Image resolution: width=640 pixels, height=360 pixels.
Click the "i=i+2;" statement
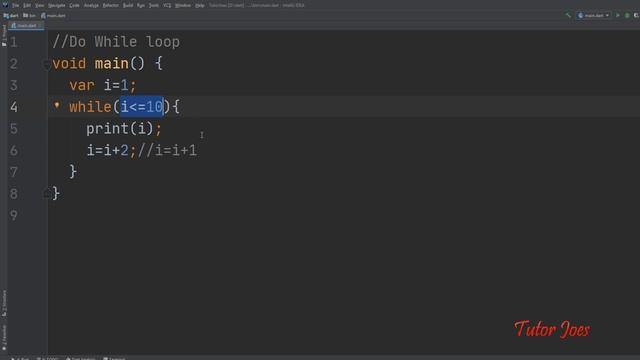(x=111, y=150)
